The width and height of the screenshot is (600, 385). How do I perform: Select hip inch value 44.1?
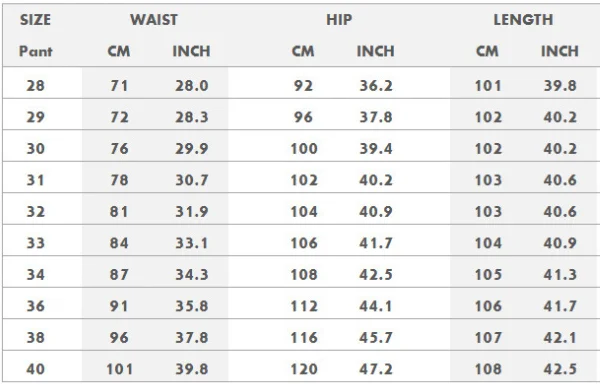pos(376,306)
